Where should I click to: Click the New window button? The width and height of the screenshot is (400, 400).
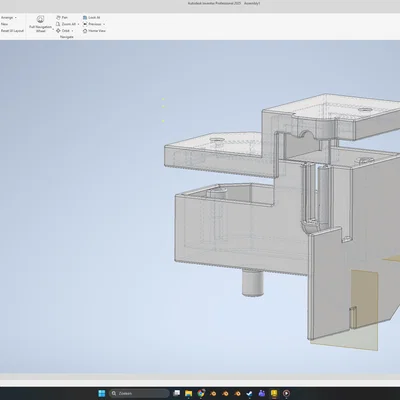click(x=4, y=24)
